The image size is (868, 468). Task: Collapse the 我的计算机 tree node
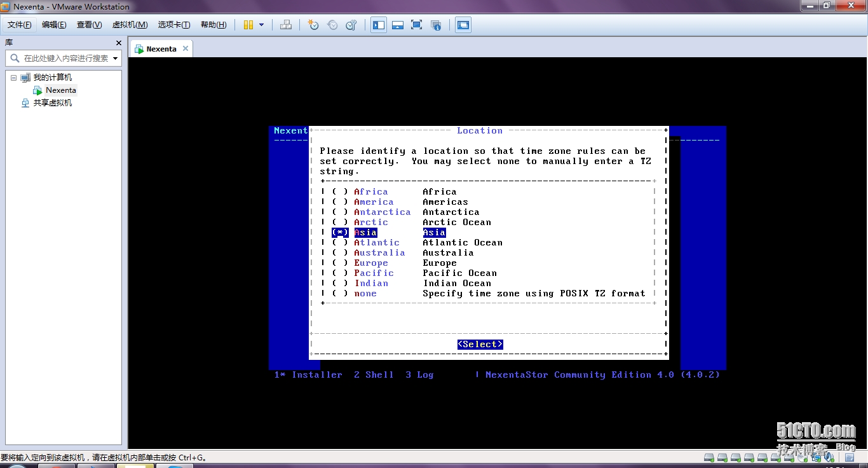click(x=13, y=78)
